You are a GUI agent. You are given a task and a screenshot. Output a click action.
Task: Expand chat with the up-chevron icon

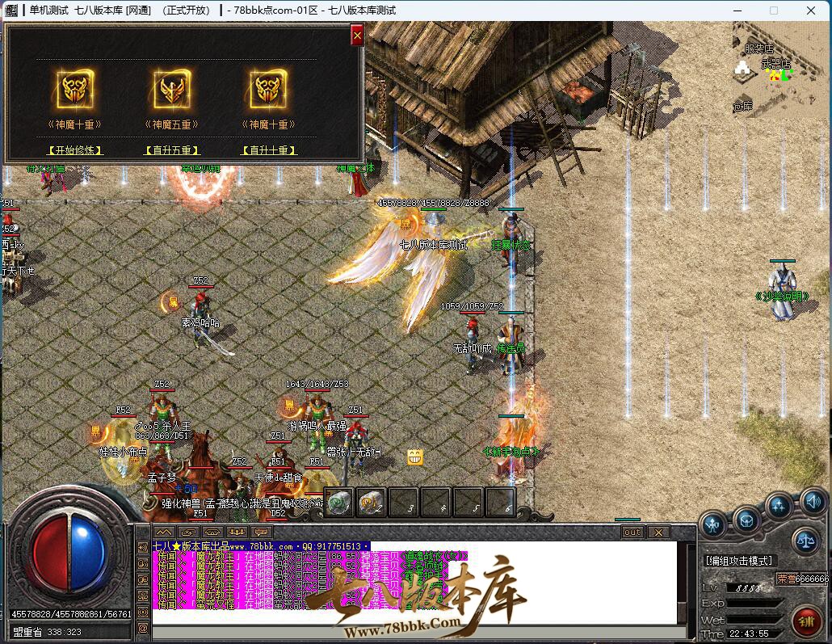pos(164,532)
